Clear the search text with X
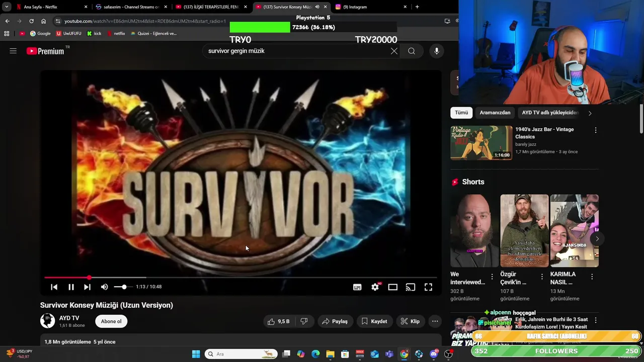This screenshot has width=644, height=362. [394, 51]
